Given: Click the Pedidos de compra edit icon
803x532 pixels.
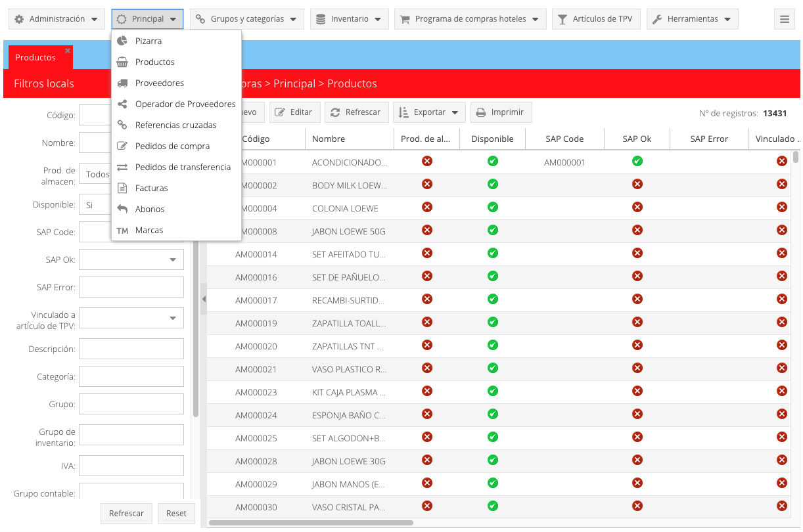Looking at the screenshot, I should click(122, 146).
